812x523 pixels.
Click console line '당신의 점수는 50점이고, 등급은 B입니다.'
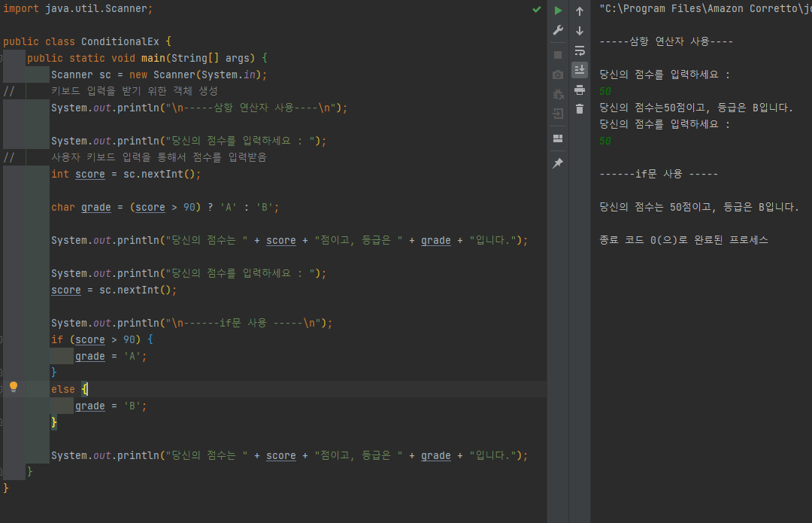point(699,207)
